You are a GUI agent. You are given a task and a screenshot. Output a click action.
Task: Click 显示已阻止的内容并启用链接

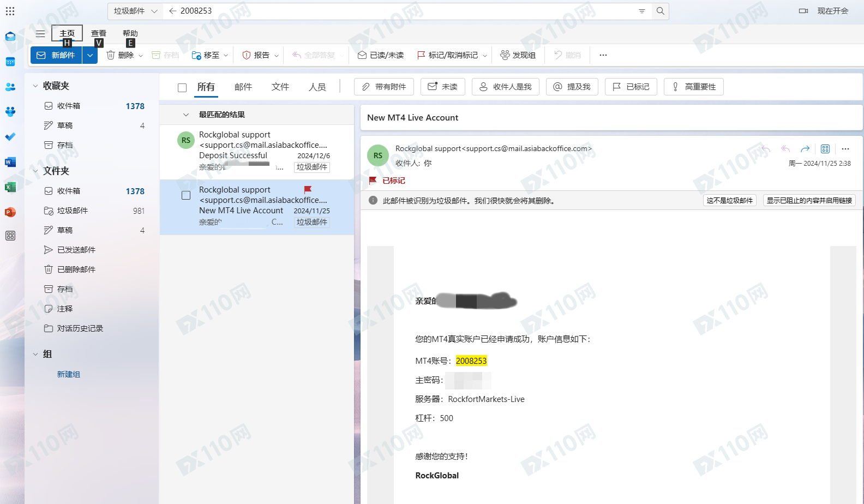pos(809,201)
